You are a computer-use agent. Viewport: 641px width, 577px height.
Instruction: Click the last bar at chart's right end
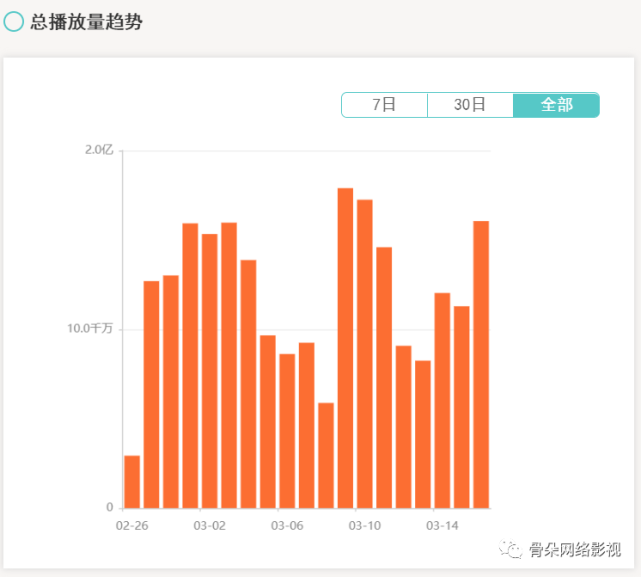click(481, 364)
